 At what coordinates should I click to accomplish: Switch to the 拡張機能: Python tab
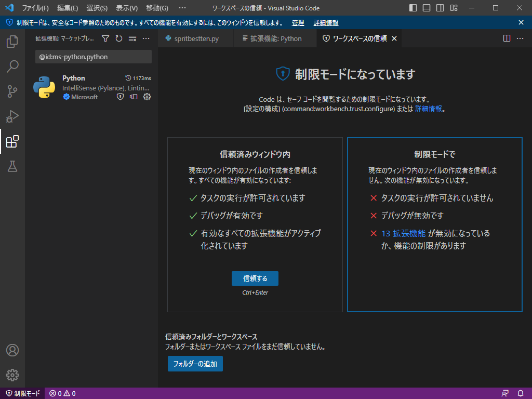pyautogui.click(x=275, y=38)
